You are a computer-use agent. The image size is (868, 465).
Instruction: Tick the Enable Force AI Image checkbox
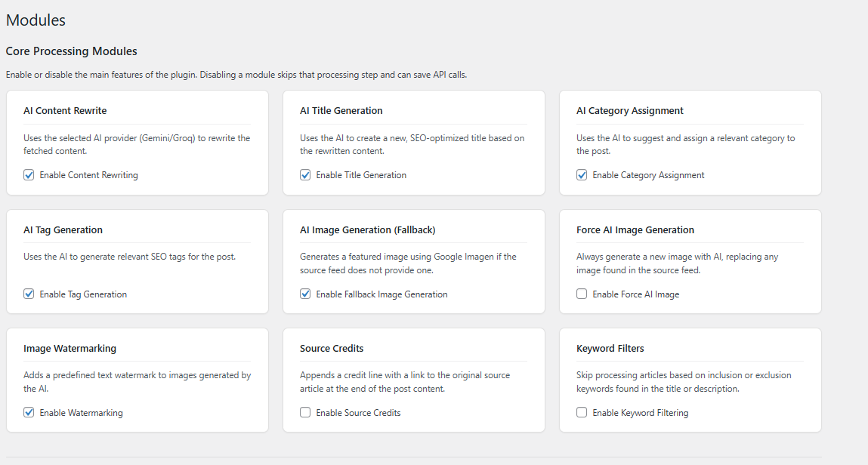click(582, 294)
